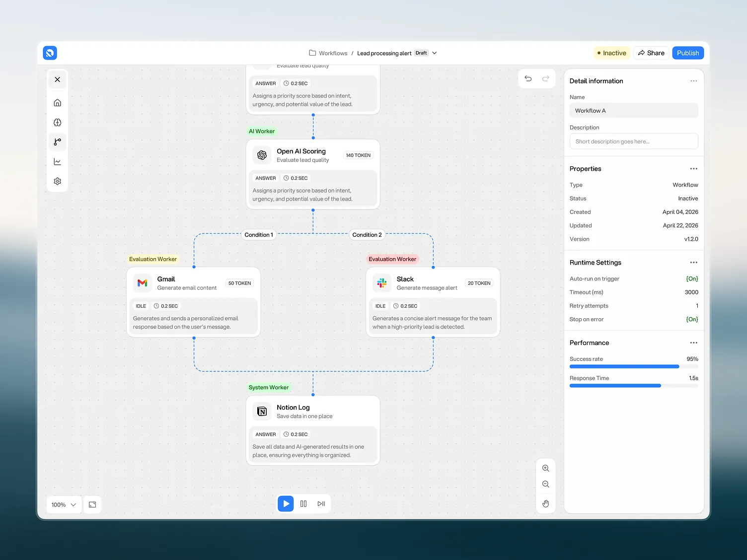Click the Share button
This screenshot has height=560, width=747.
[651, 53]
